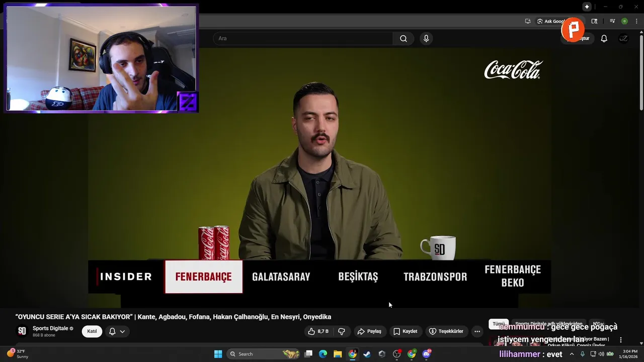The width and height of the screenshot is (644, 362).
Task: Open subscription notification bell dropdown
Action: (117, 331)
